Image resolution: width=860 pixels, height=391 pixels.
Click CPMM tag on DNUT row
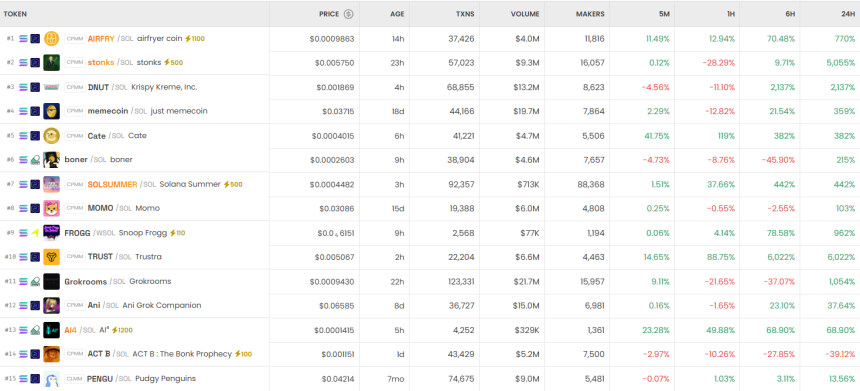tap(74, 87)
